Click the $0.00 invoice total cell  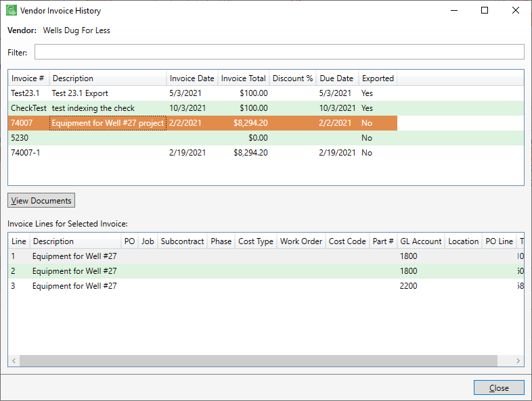[x=258, y=138]
